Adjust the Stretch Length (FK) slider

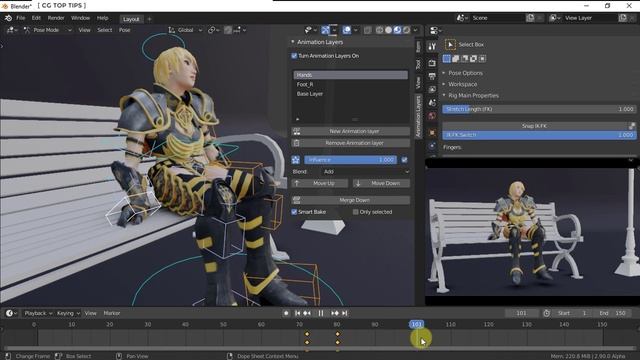(539, 109)
